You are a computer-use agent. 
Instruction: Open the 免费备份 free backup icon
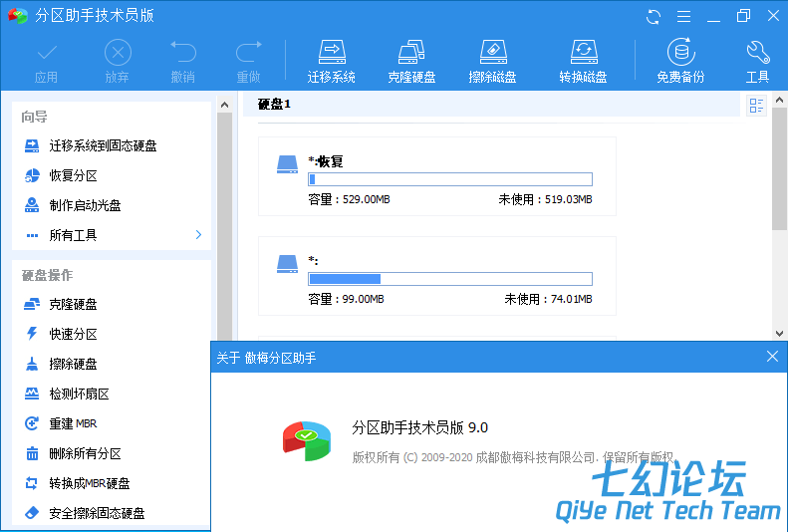681,61
